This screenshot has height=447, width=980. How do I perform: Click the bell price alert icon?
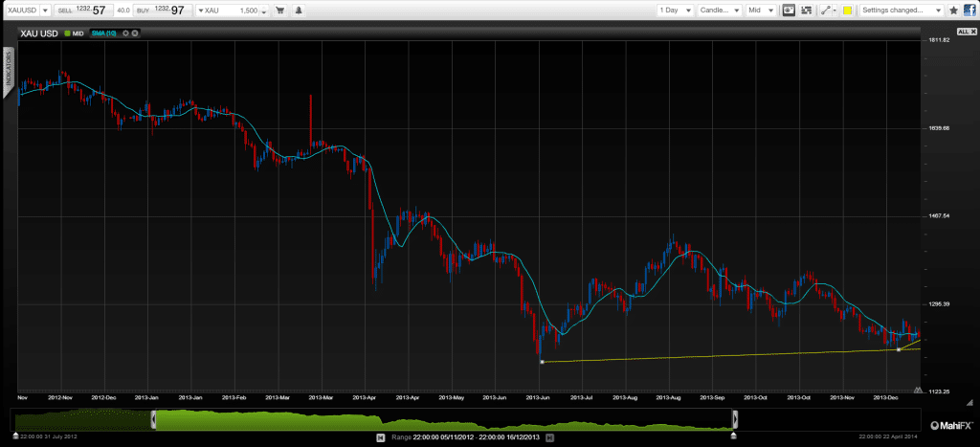pyautogui.click(x=299, y=11)
